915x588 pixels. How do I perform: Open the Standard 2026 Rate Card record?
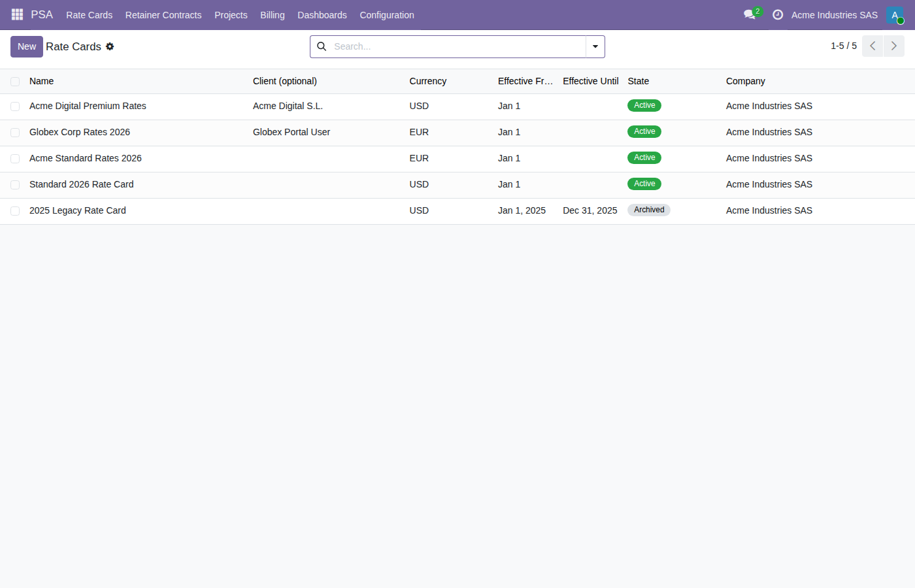pos(82,184)
